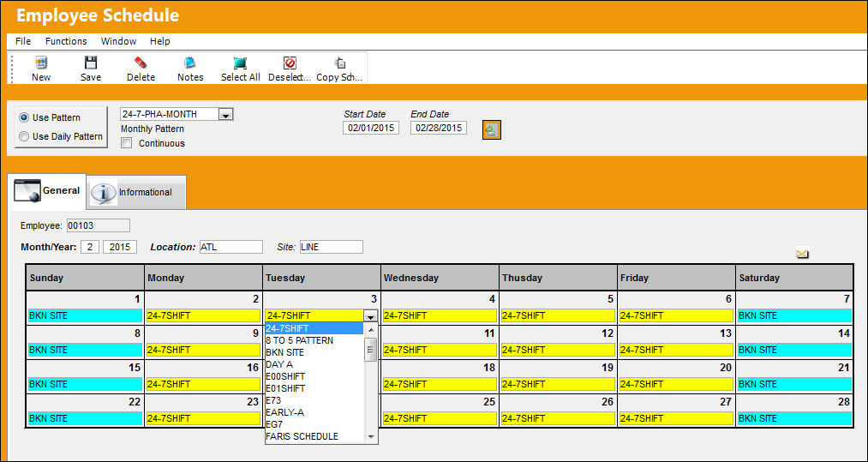Click the dropdown list scroll down arrow

pos(371,436)
